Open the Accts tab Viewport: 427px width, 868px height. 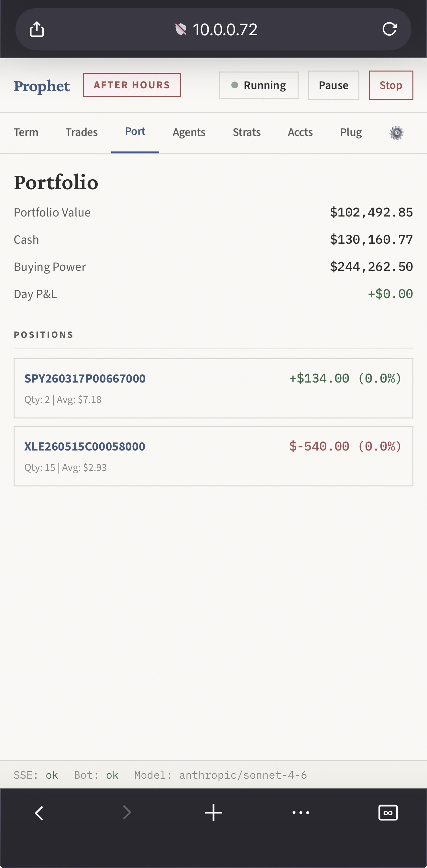click(300, 132)
